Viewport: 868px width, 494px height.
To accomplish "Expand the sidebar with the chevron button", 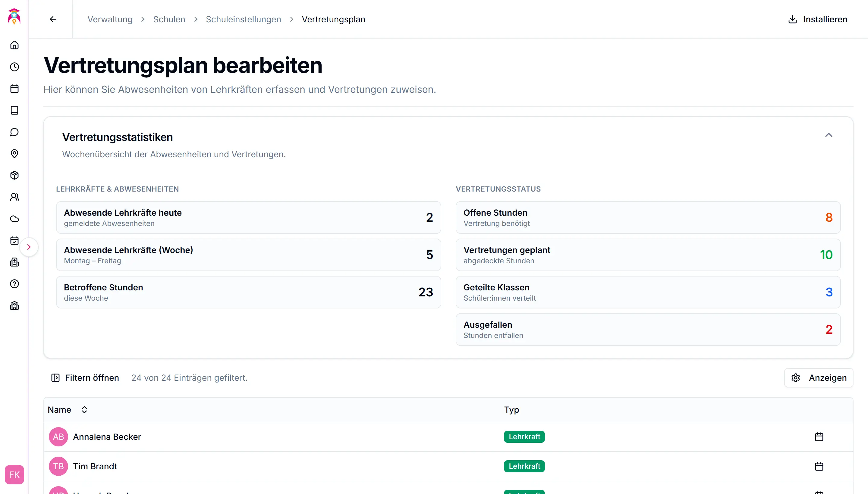I will click(x=29, y=247).
